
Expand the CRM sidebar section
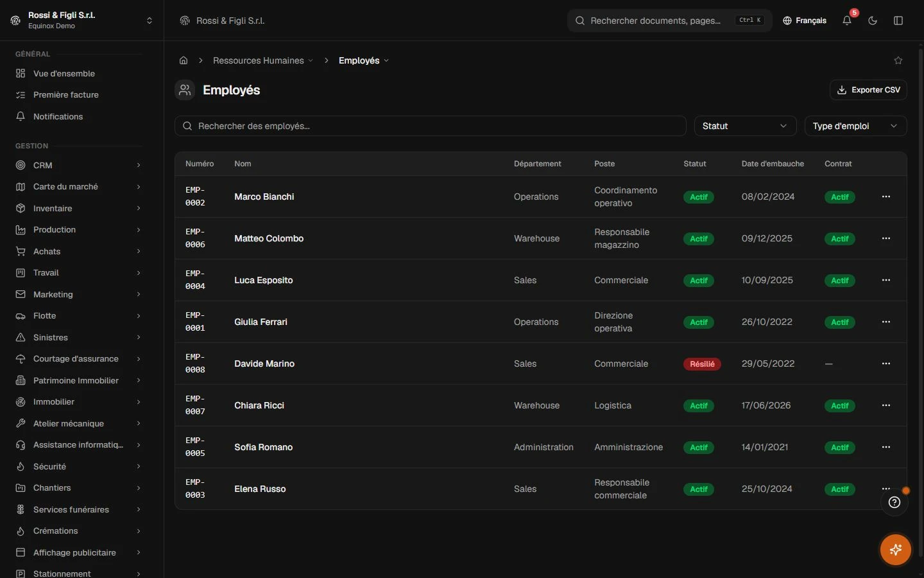[78, 165]
